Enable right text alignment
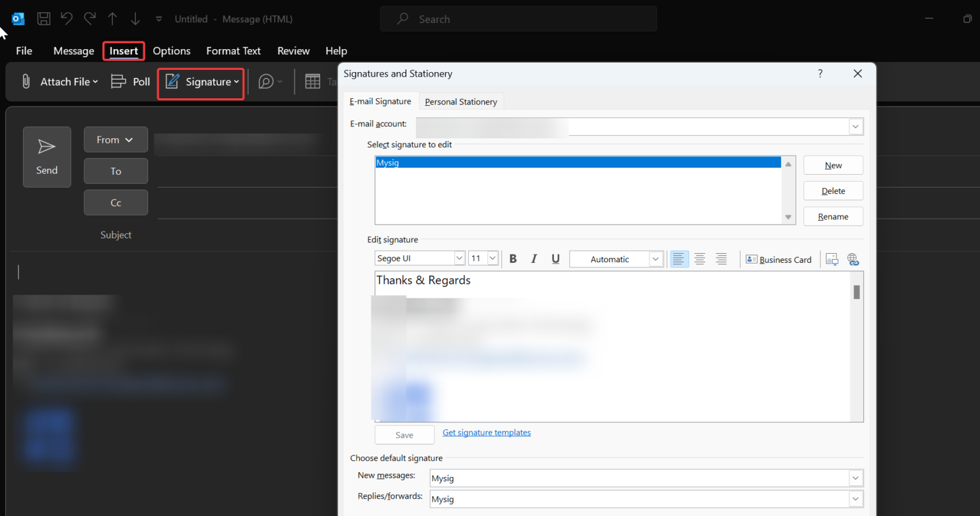Viewport: 980px width, 516px height. pyautogui.click(x=721, y=259)
